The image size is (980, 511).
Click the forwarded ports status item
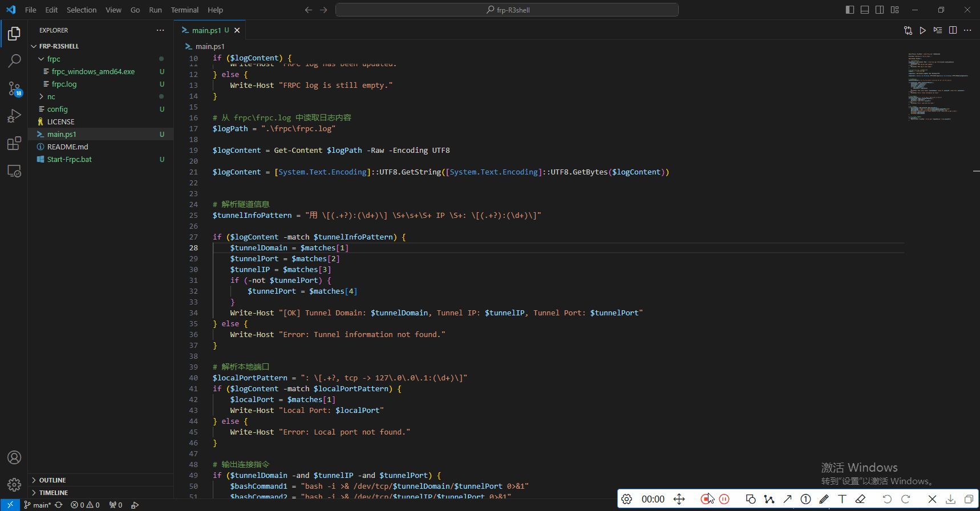point(116,505)
